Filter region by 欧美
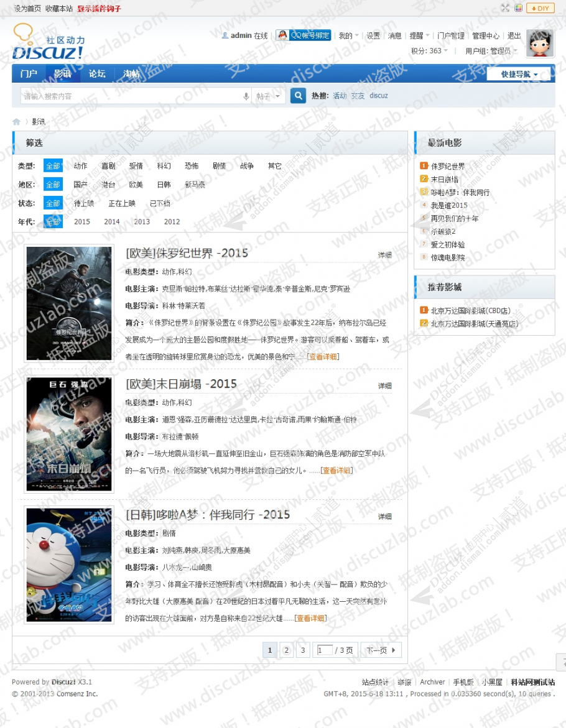 tap(136, 184)
